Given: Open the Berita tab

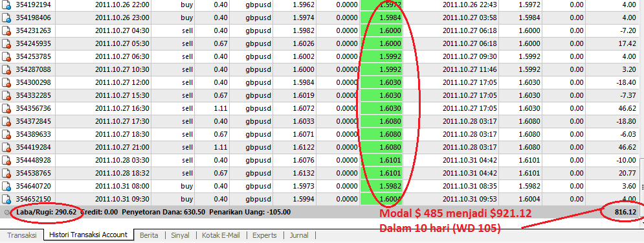Looking at the screenshot, I should (x=149, y=235).
